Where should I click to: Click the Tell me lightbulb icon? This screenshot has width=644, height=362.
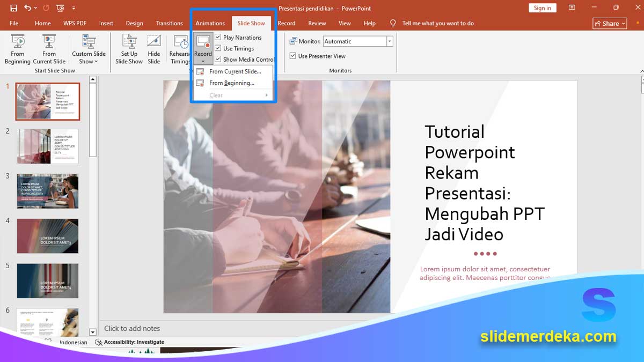pos(393,23)
